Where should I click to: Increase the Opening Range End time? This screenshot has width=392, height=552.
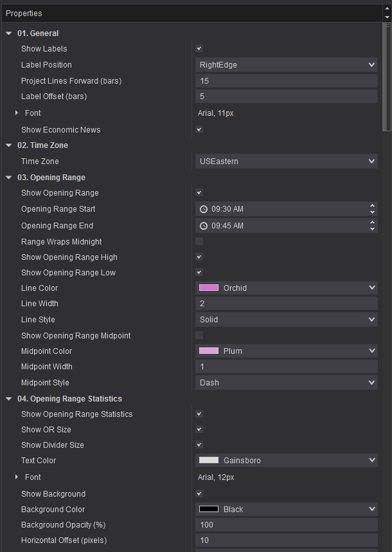click(372, 222)
